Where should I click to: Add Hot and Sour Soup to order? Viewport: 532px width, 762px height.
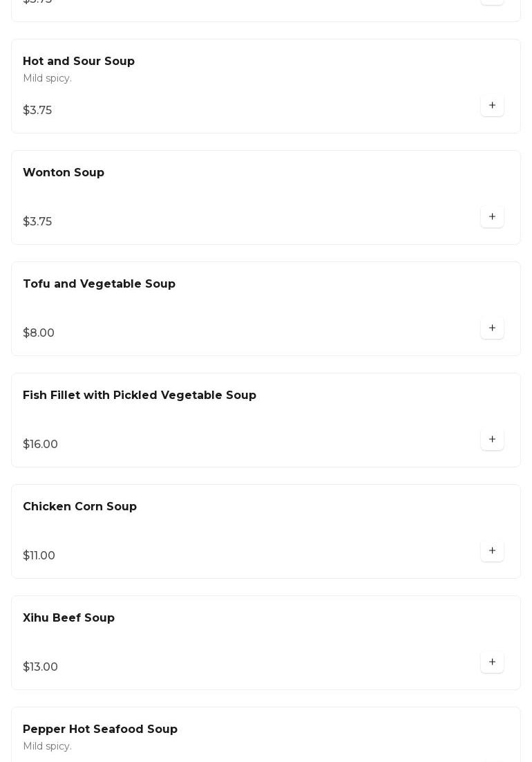point(492,106)
